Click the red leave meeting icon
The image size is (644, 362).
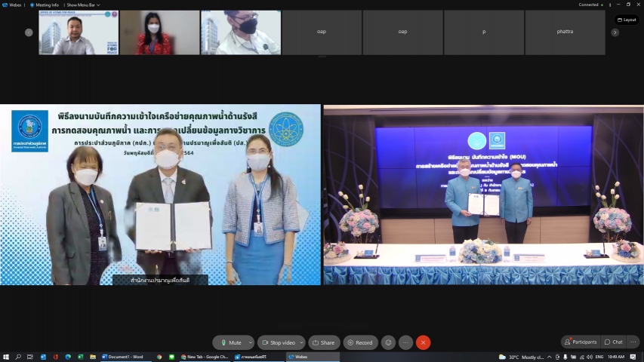(423, 342)
